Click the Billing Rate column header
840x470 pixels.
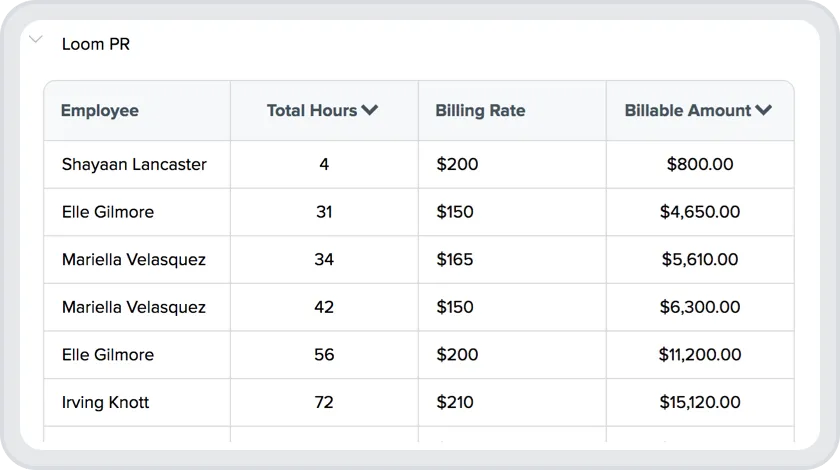click(480, 111)
